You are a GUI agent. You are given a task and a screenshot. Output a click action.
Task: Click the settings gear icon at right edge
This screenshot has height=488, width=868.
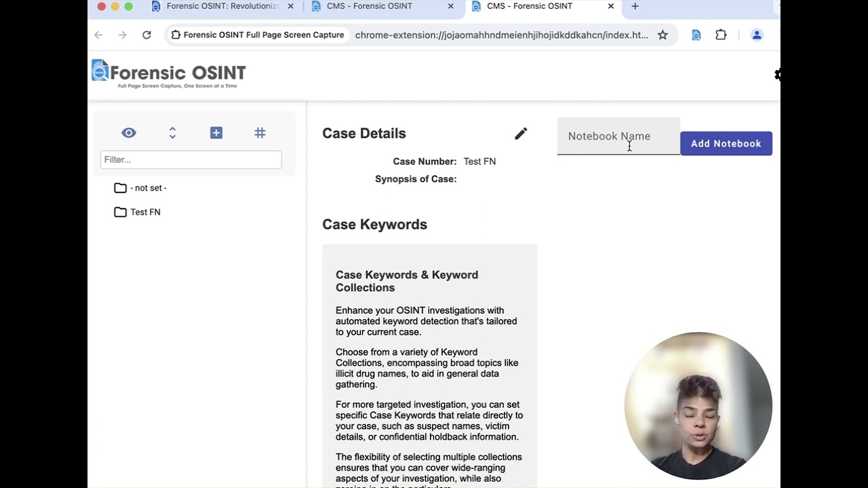click(777, 75)
